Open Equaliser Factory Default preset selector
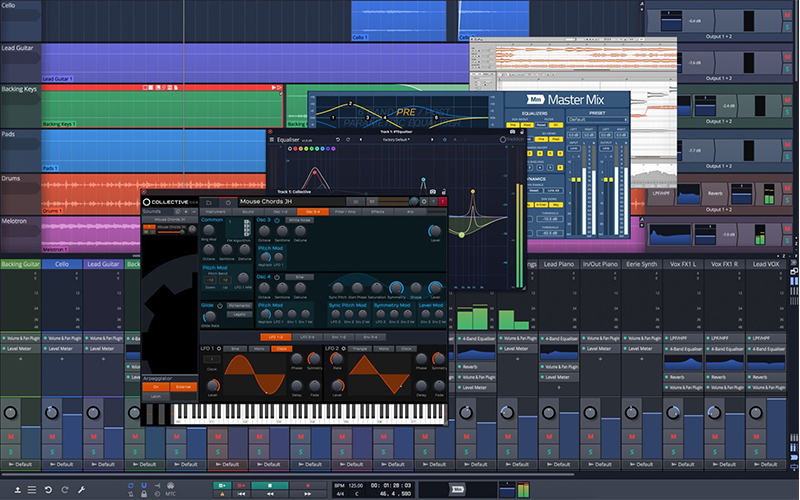 [395, 139]
